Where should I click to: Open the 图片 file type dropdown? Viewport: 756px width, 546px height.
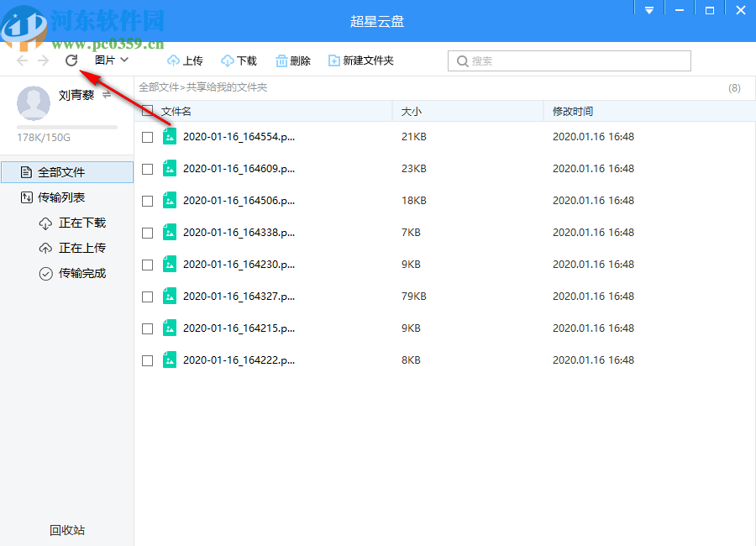[110, 60]
